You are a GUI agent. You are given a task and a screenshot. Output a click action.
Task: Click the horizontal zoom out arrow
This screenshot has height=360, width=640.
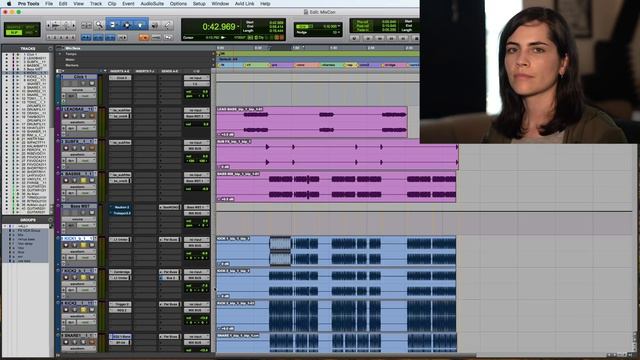pos(49,26)
